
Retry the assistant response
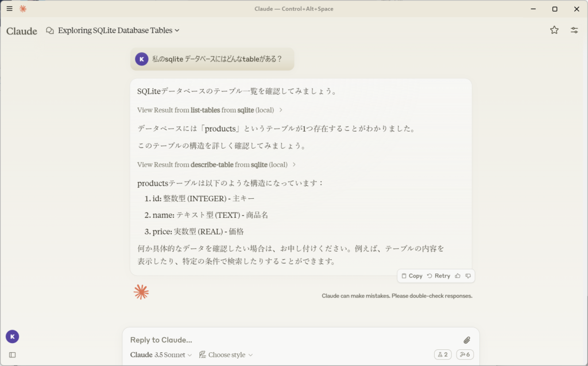[439, 276]
